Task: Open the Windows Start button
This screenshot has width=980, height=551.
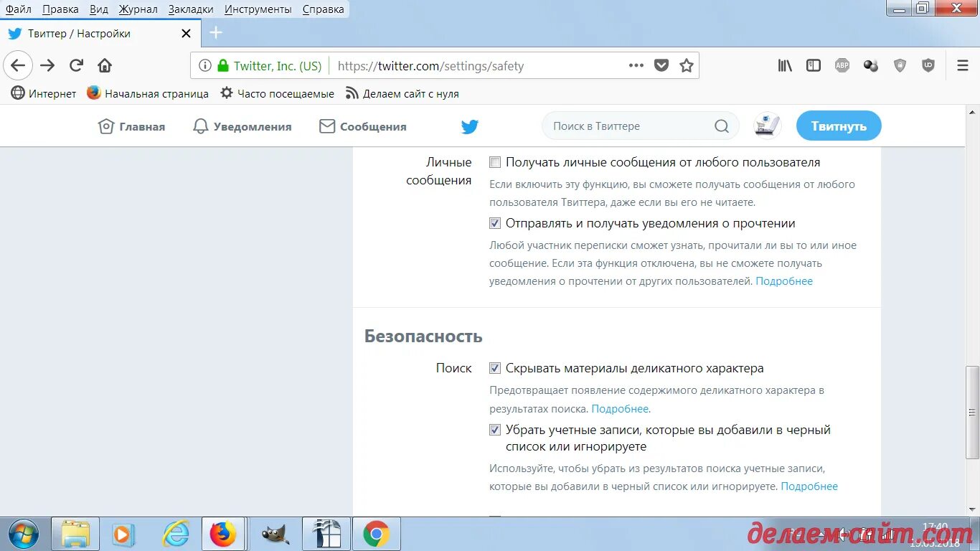Action: pos(24,534)
